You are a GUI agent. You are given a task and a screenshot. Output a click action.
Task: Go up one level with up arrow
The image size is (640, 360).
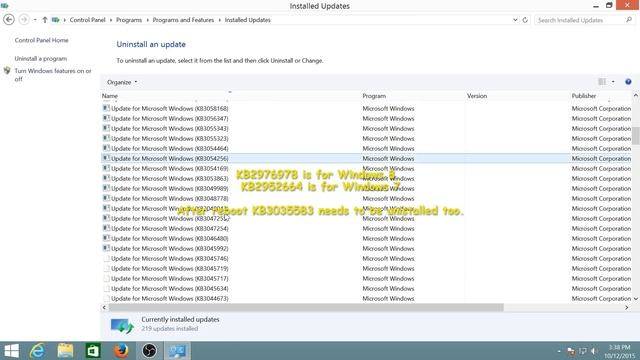pos(44,20)
